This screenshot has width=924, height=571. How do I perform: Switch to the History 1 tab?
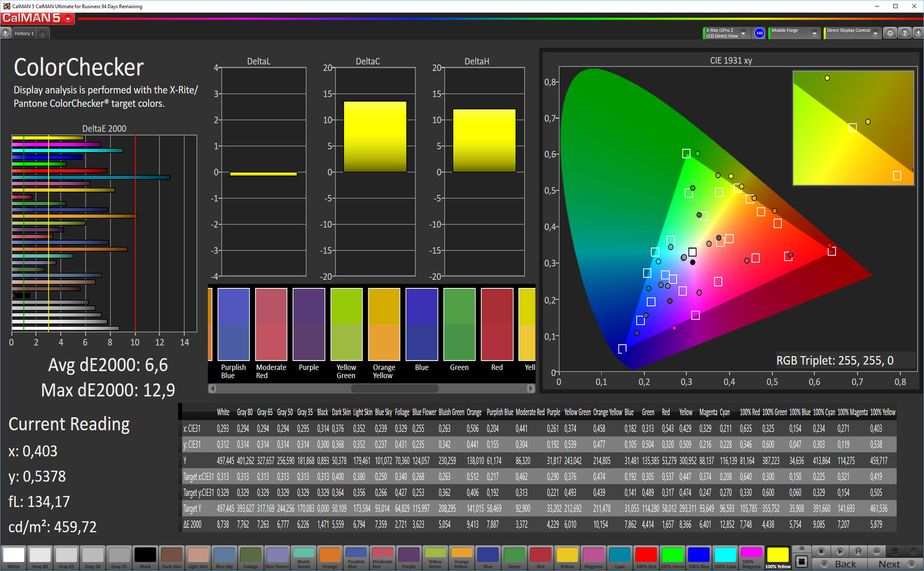tap(24, 33)
